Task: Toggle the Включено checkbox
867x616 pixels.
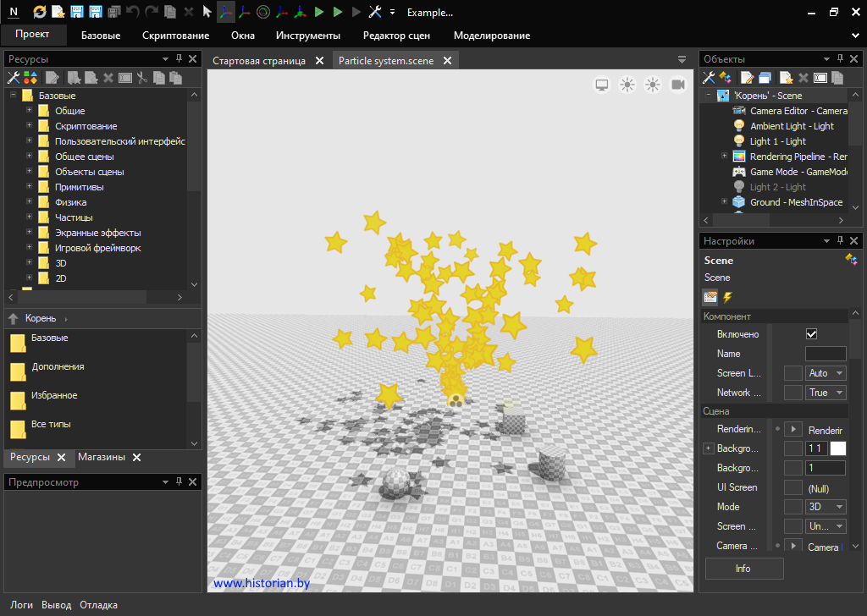Action: [x=811, y=334]
